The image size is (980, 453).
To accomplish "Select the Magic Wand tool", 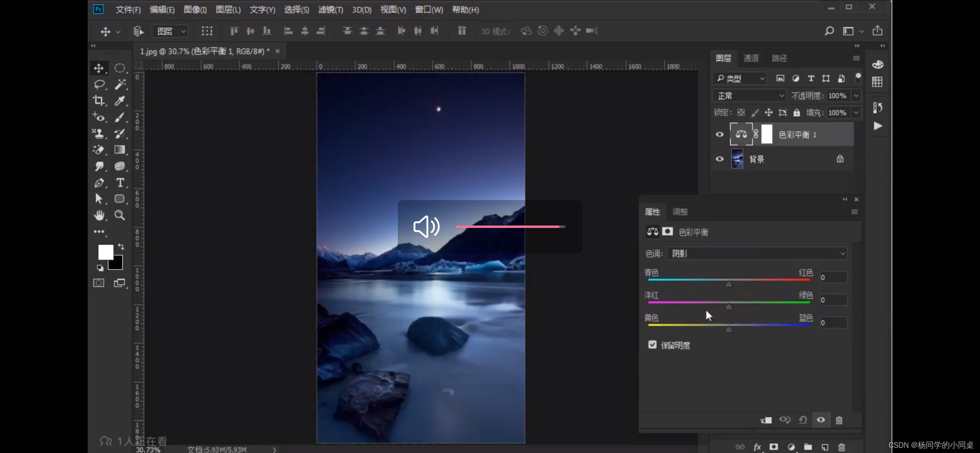I will 120,84.
